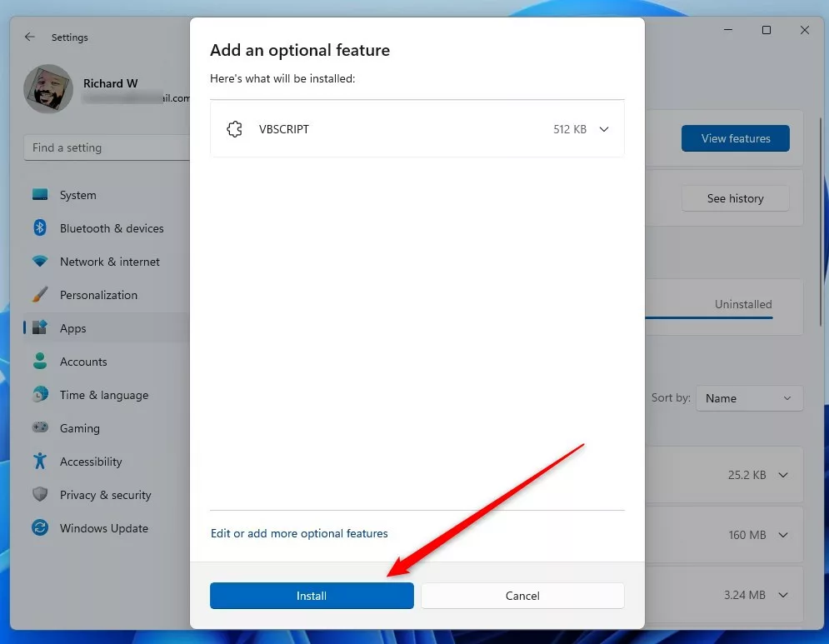
Task: Click the Accounts person icon
Action: tap(40, 361)
